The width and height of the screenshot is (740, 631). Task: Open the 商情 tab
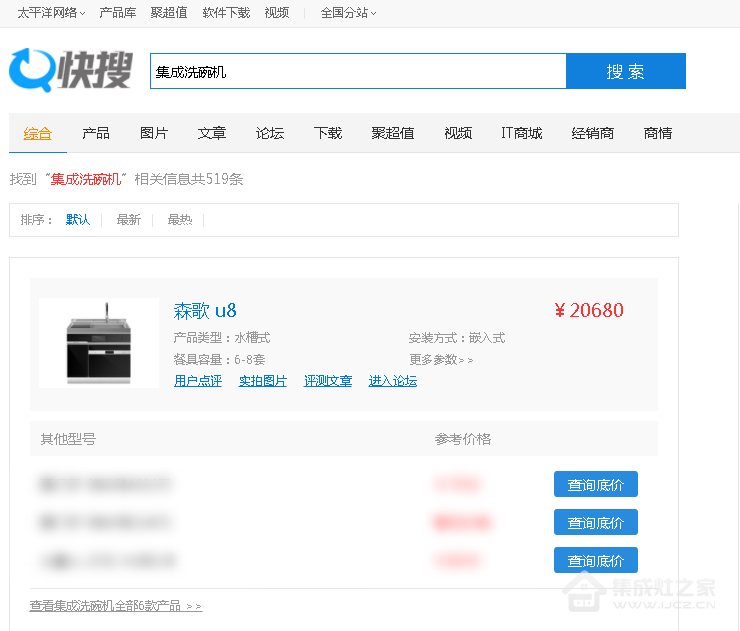[x=658, y=134]
